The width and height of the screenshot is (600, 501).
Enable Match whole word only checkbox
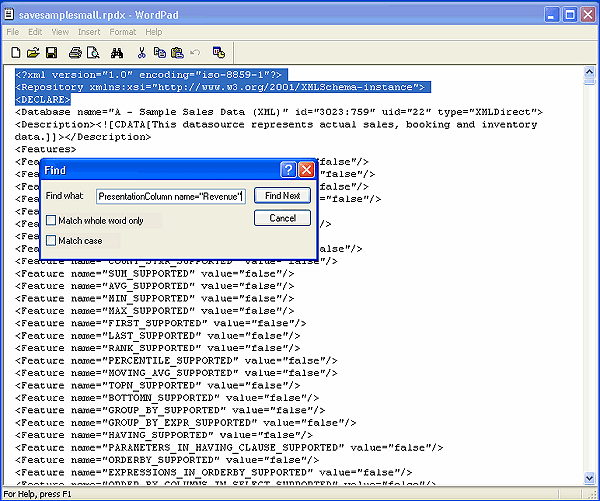point(51,220)
